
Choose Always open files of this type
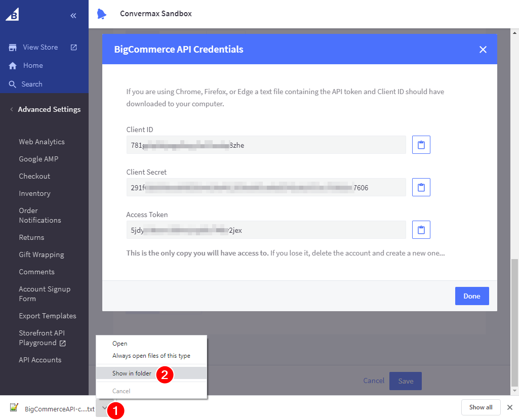[151, 356]
